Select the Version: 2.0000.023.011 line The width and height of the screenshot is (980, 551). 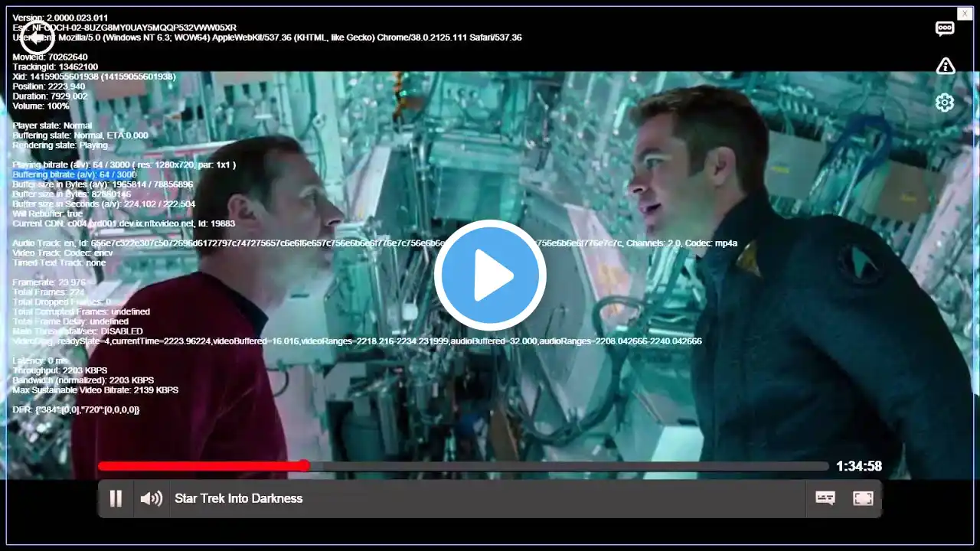click(60, 18)
